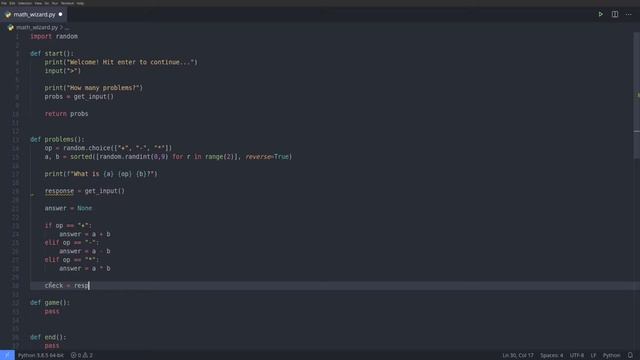Open the Go menu
Viewport: 640px width, 360px height.
(47, 3)
